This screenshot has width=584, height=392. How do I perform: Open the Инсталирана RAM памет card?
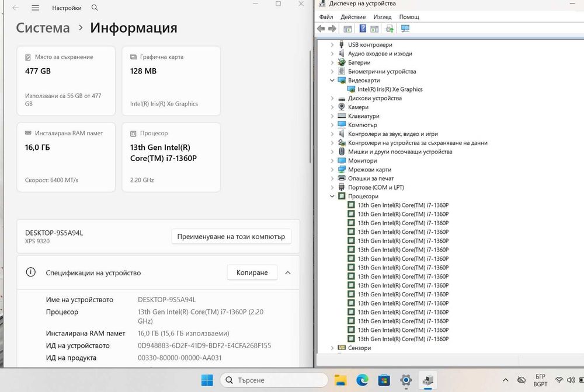66,157
